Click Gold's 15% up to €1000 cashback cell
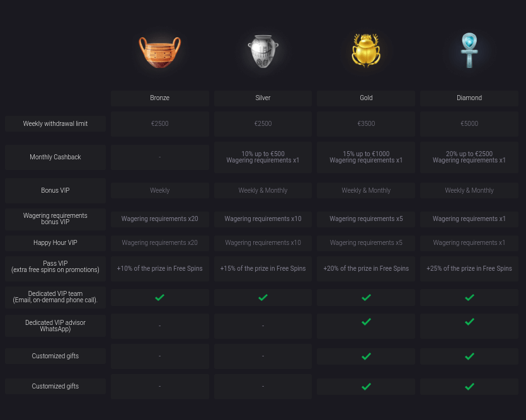This screenshot has height=420, width=526. click(366, 157)
